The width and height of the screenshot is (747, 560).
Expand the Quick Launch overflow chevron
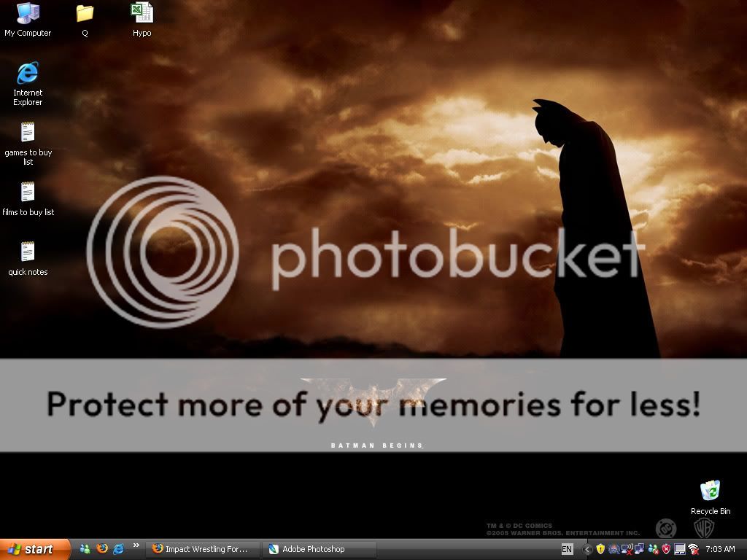[x=136, y=545]
